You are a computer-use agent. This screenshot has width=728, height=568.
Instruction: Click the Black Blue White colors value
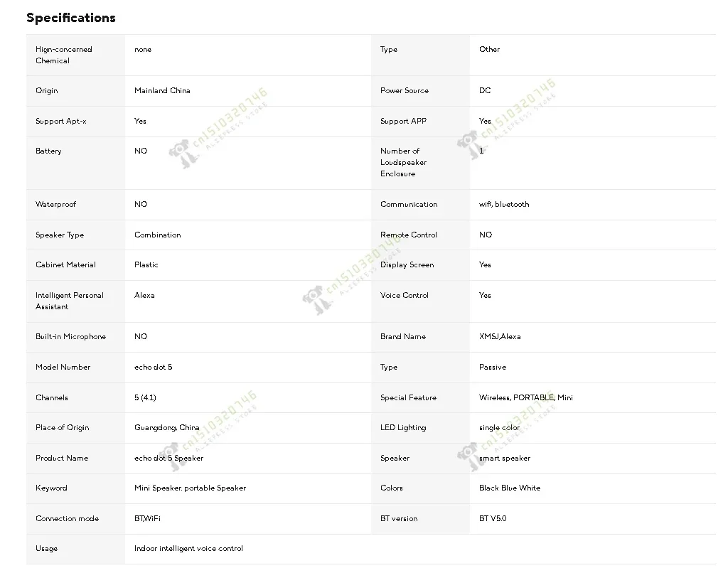[x=509, y=488]
